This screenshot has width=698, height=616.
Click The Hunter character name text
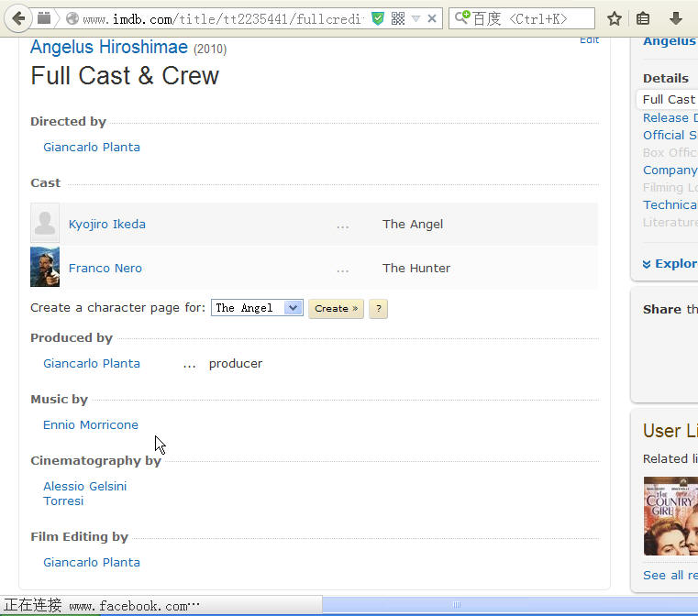[416, 269]
